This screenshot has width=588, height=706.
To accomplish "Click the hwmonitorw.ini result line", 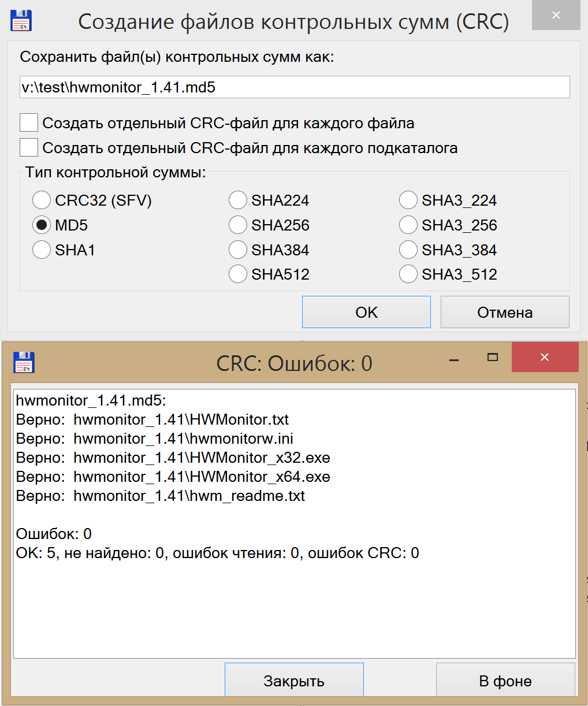I will pyautogui.click(x=155, y=439).
